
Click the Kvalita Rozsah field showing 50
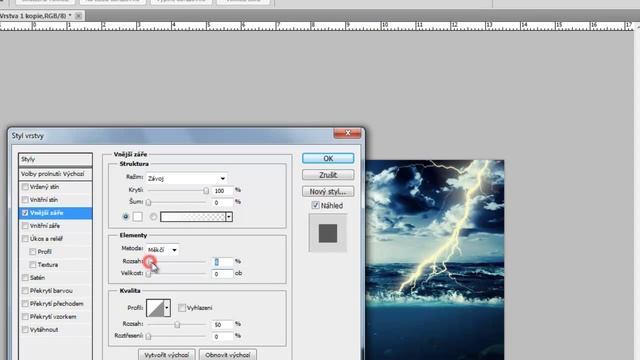click(x=222, y=324)
